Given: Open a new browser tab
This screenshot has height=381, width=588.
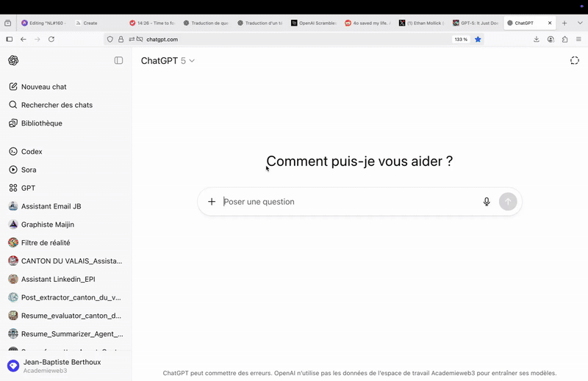Looking at the screenshot, I should click(564, 23).
